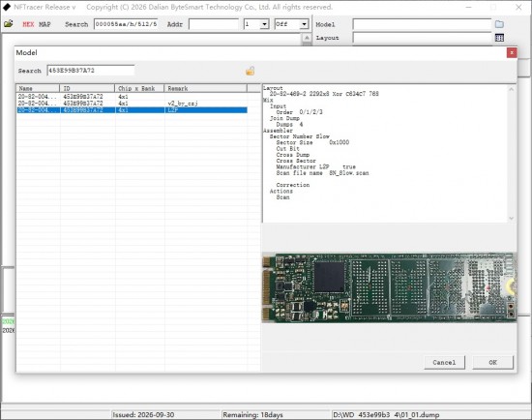Click the Addr input field

click(214, 24)
